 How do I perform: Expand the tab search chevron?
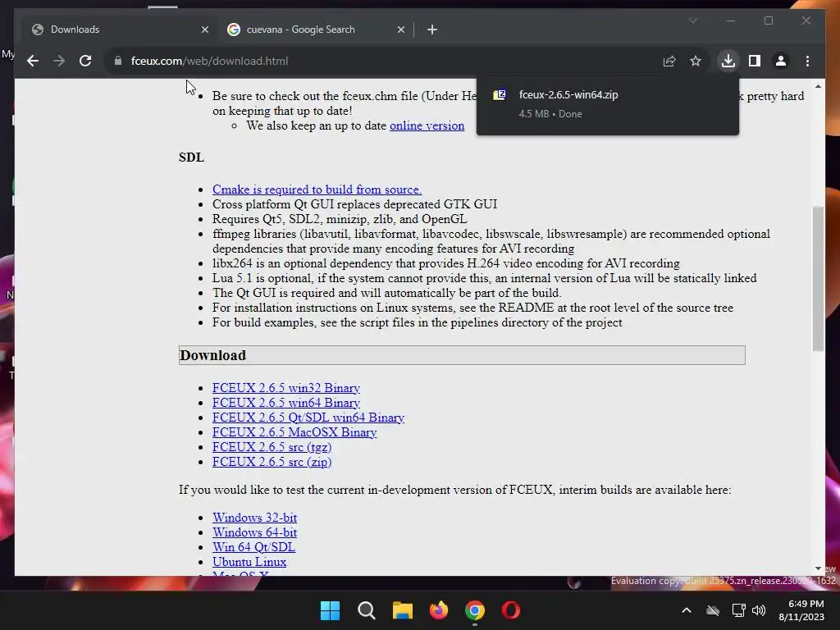692,21
